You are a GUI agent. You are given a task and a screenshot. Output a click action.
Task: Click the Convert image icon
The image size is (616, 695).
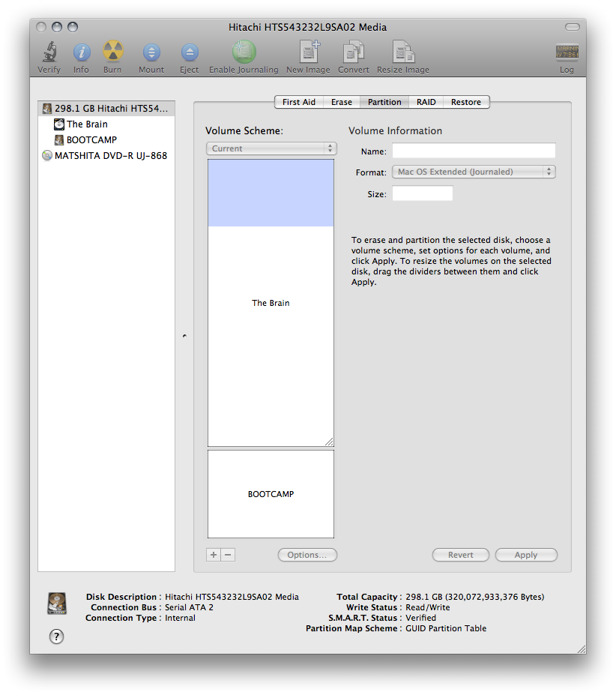coord(353,52)
